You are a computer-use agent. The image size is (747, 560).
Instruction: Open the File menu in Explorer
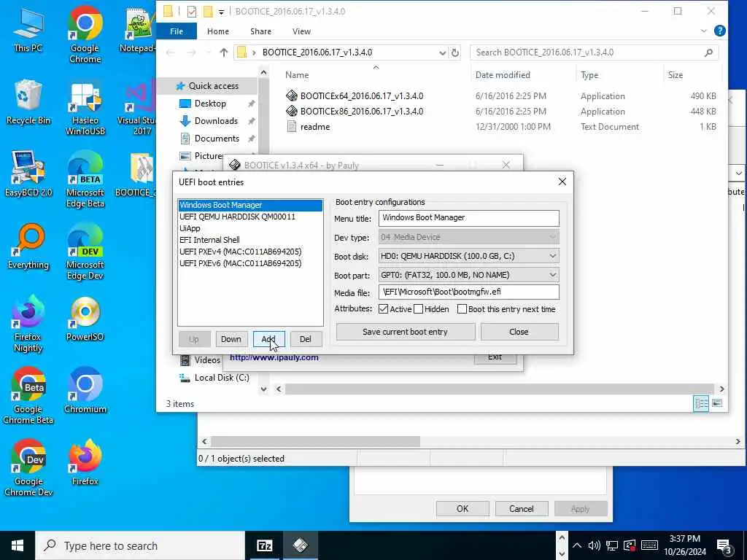pos(177,31)
